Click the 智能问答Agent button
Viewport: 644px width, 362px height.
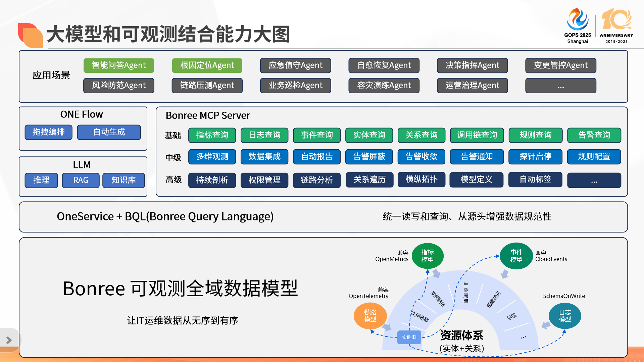(x=119, y=65)
